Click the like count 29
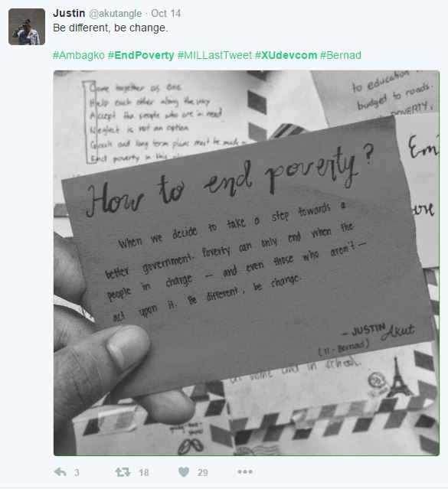448x492 pixels. coord(203,472)
